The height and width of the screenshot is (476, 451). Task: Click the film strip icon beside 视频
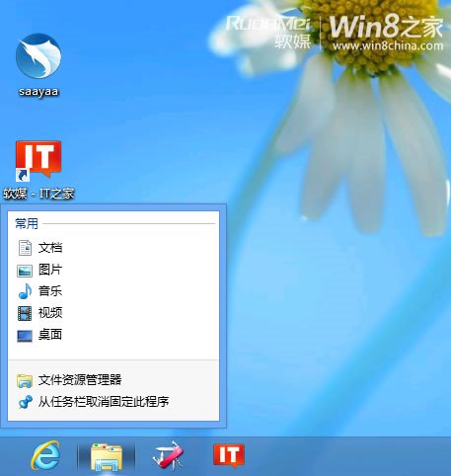tap(25, 313)
